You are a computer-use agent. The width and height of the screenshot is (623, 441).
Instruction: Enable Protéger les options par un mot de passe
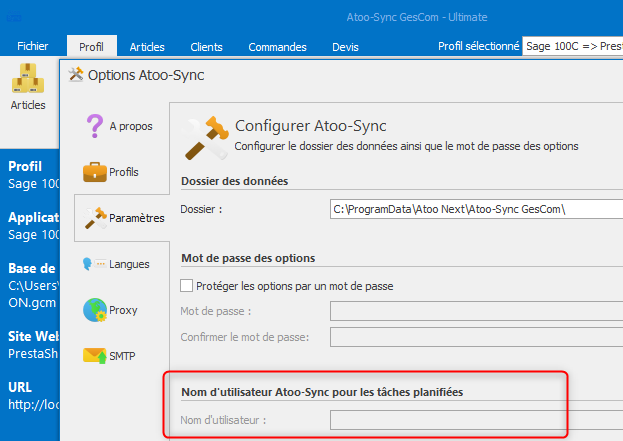pyautogui.click(x=186, y=286)
